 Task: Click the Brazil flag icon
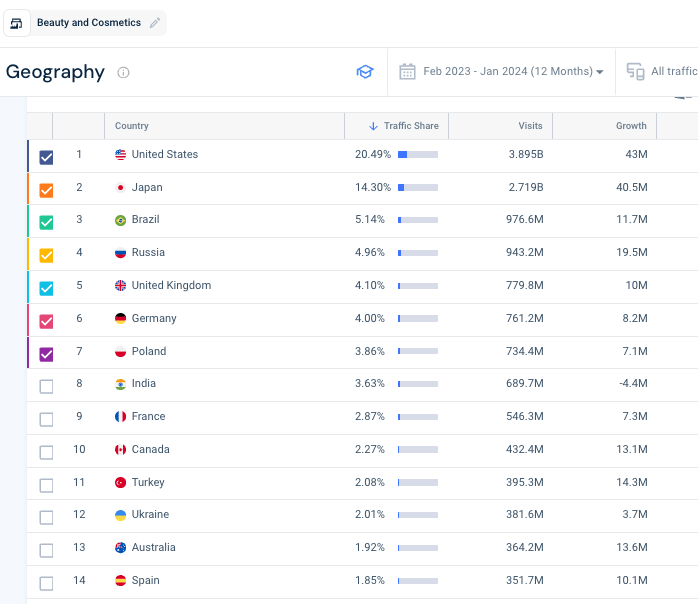(120, 220)
